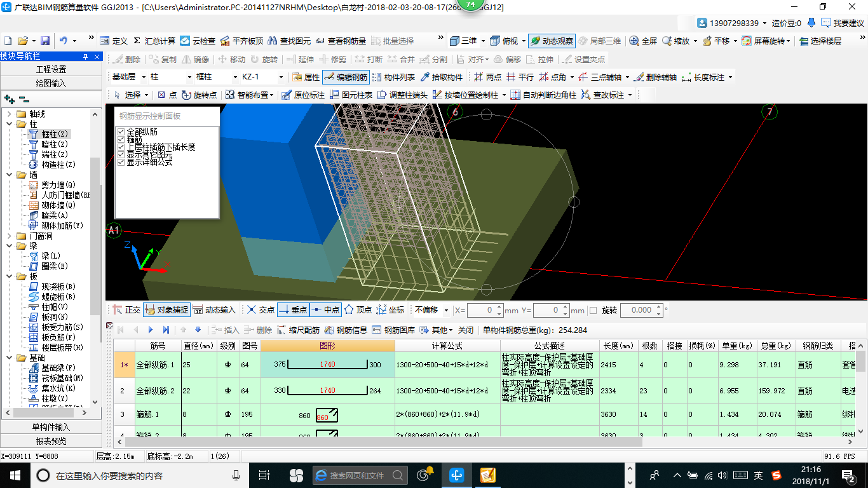Viewport: 868px width, 488px height.
Task: Click 原位标注 in-place annotation tool
Action: 303,95
